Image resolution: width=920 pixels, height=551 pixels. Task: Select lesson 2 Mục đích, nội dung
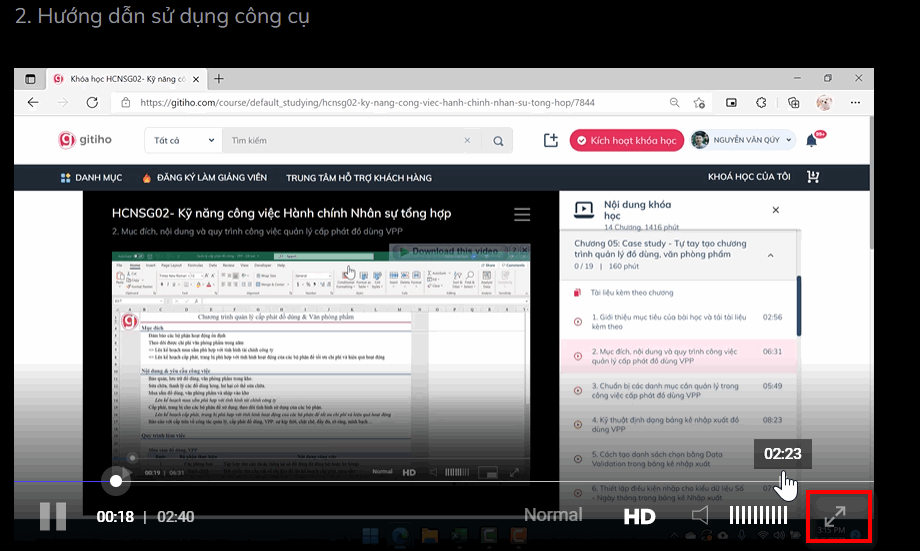678,356
